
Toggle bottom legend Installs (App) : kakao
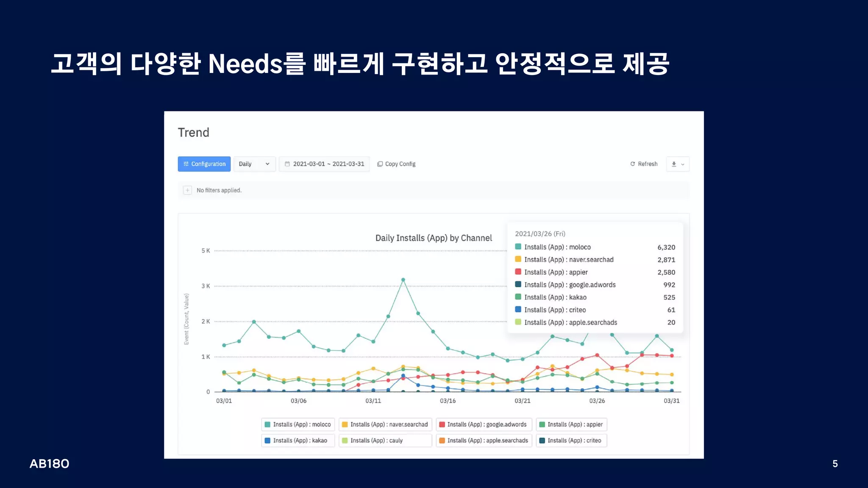point(298,441)
